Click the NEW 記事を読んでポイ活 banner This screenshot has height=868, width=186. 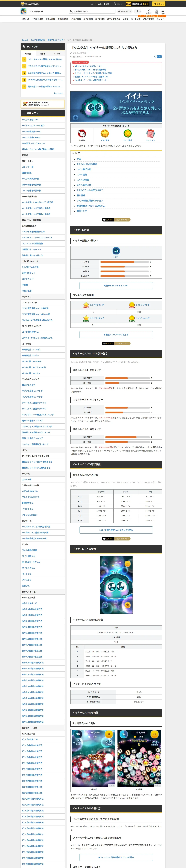click(x=137, y=4)
